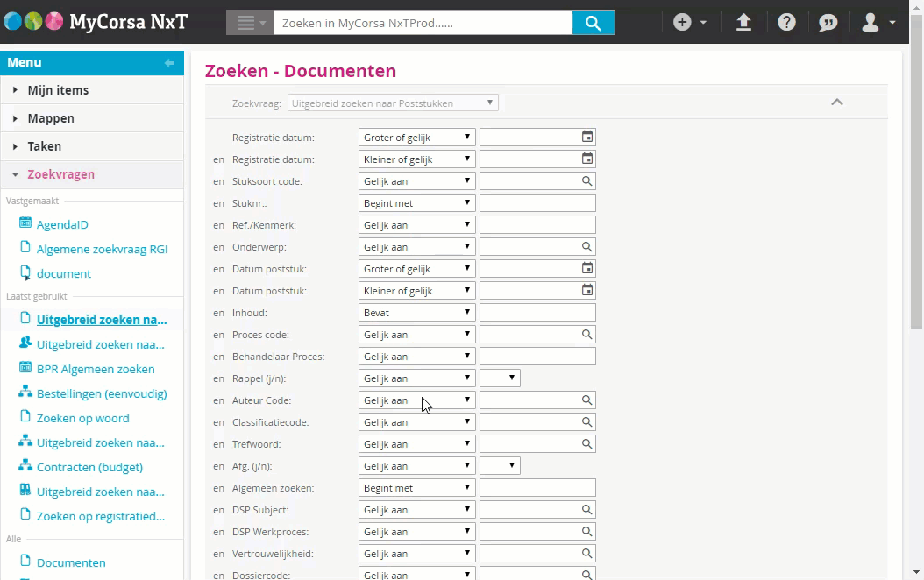Expand the Mijn items menu section
924x580 pixels.
click(92, 90)
